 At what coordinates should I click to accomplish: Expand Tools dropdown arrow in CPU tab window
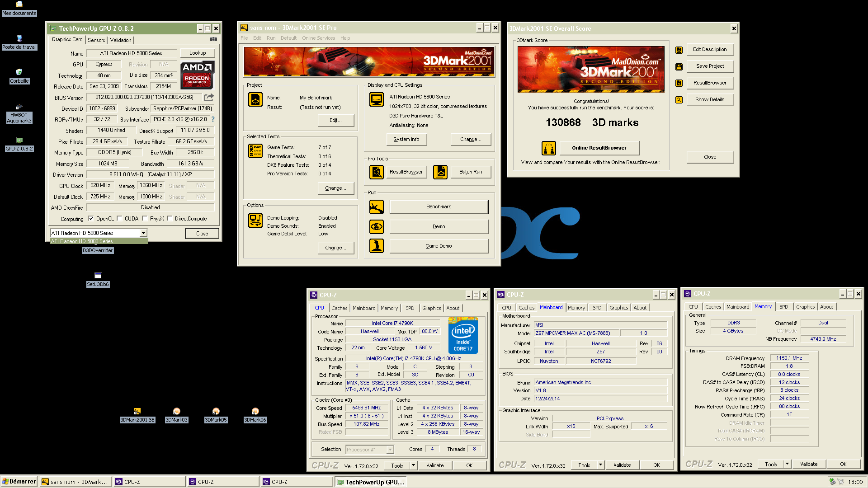413,465
